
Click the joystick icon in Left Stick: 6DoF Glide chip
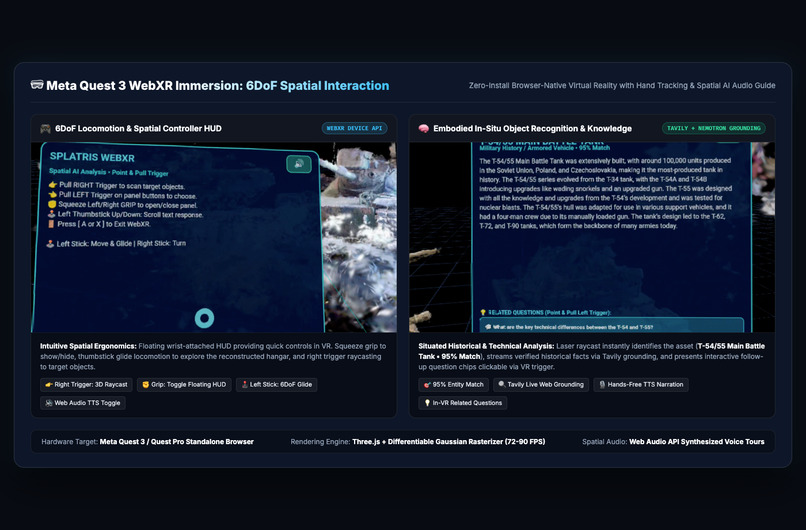[x=245, y=385]
